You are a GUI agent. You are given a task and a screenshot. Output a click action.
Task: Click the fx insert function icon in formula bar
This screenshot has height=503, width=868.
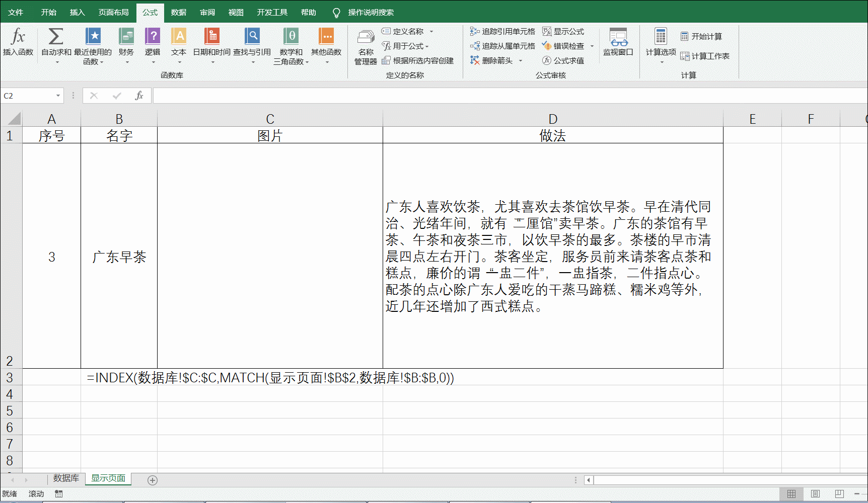click(139, 96)
